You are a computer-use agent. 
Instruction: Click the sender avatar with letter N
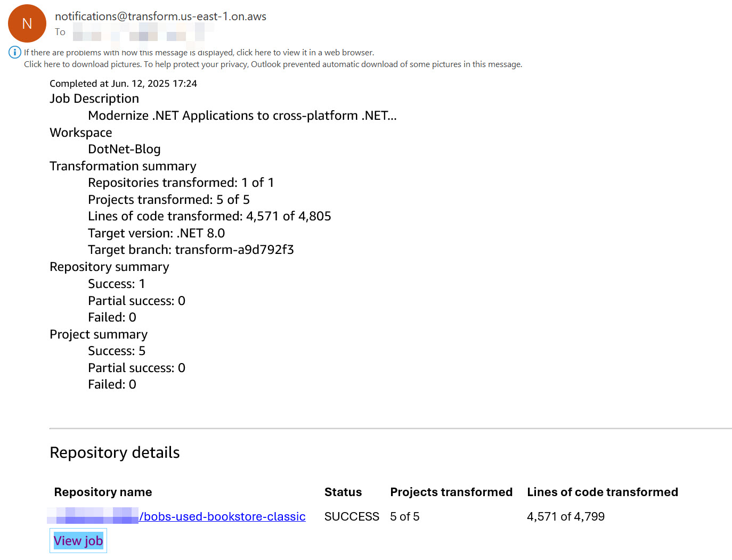(27, 23)
